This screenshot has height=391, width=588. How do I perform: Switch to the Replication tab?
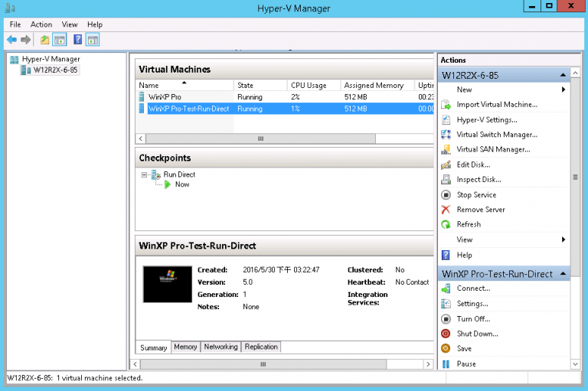tap(261, 347)
